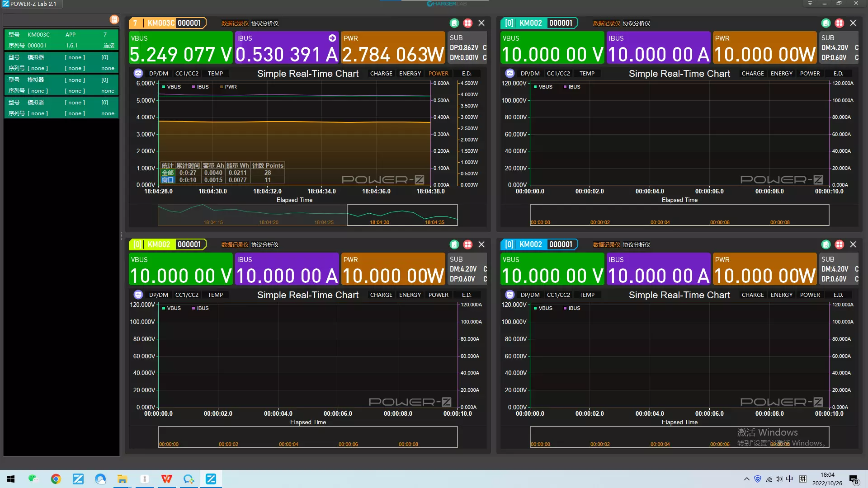Screen dimensions: 868x488
Task: Toggle the VBUS legend entry in KM003C chart
Action: (x=171, y=87)
